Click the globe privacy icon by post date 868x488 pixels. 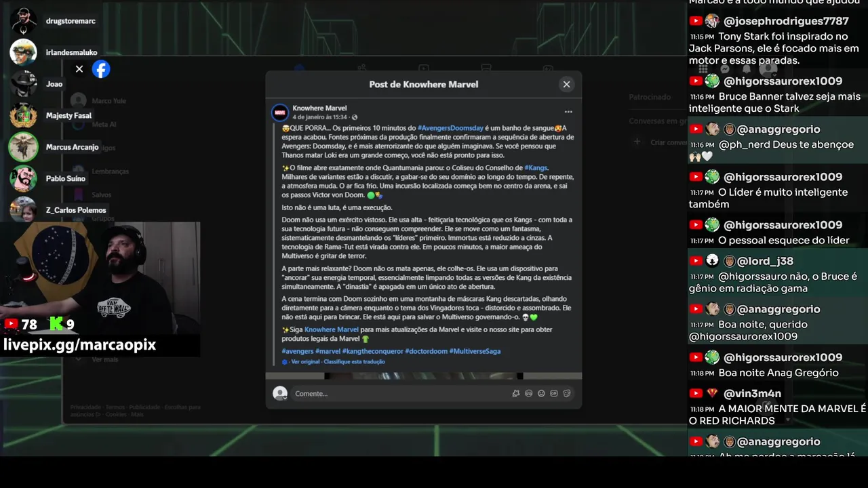355,117
